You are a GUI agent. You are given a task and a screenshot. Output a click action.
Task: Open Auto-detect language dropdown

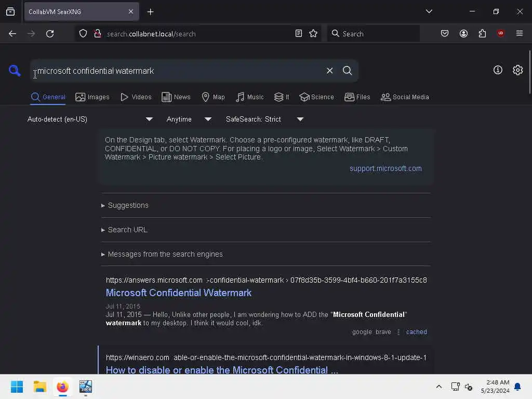click(x=90, y=119)
